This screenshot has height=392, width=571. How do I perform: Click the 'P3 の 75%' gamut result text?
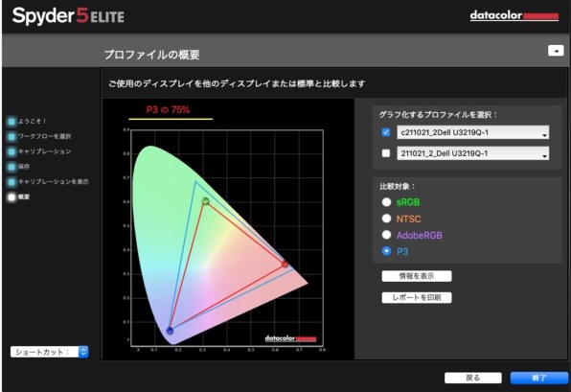(168, 109)
